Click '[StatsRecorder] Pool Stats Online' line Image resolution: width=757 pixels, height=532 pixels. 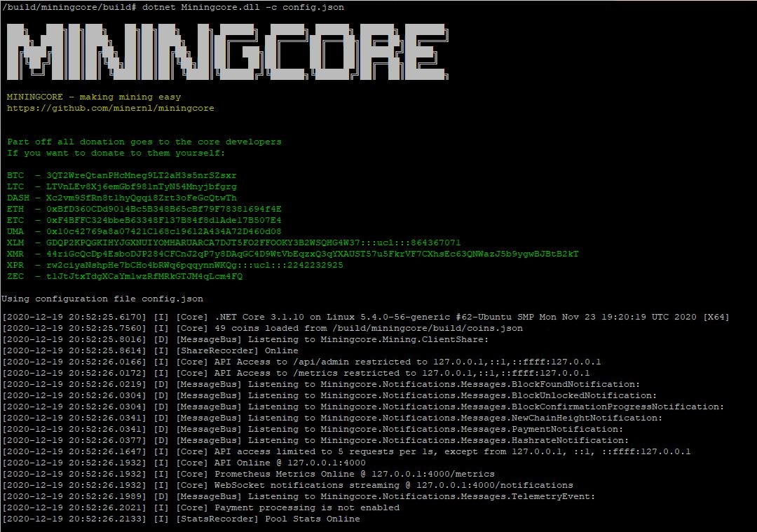point(181,519)
